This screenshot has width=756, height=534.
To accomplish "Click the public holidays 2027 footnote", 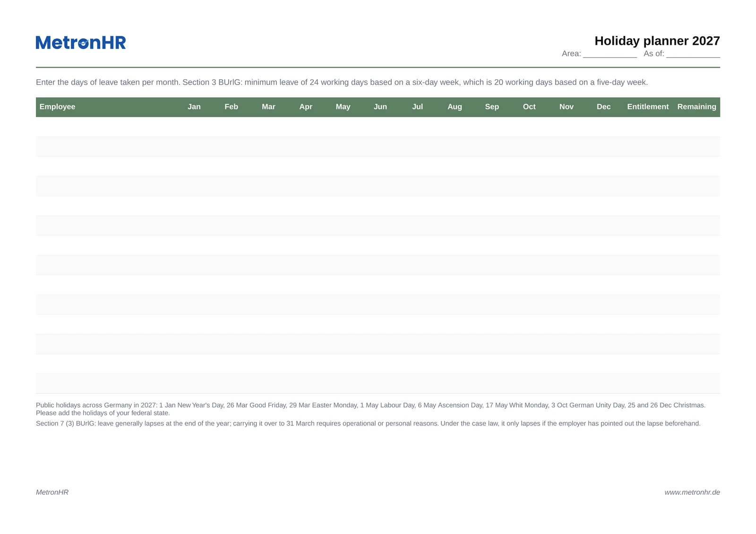I will pyautogui.click(x=370, y=409).
